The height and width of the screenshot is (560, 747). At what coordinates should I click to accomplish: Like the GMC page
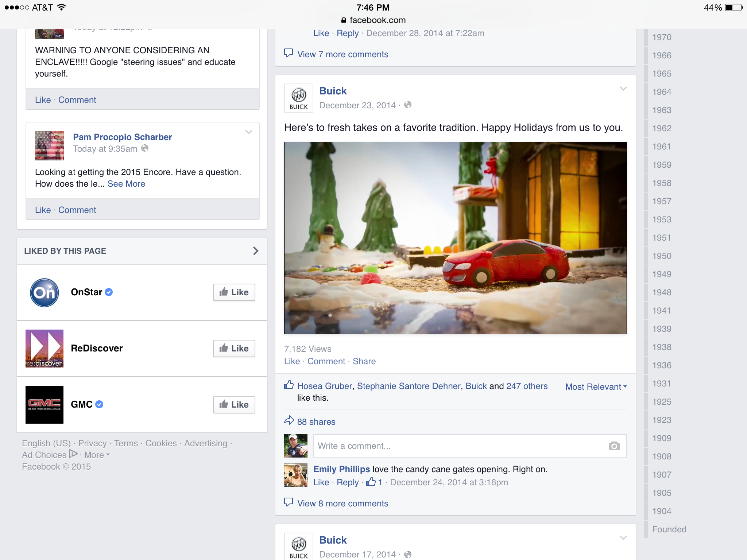click(x=234, y=405)
